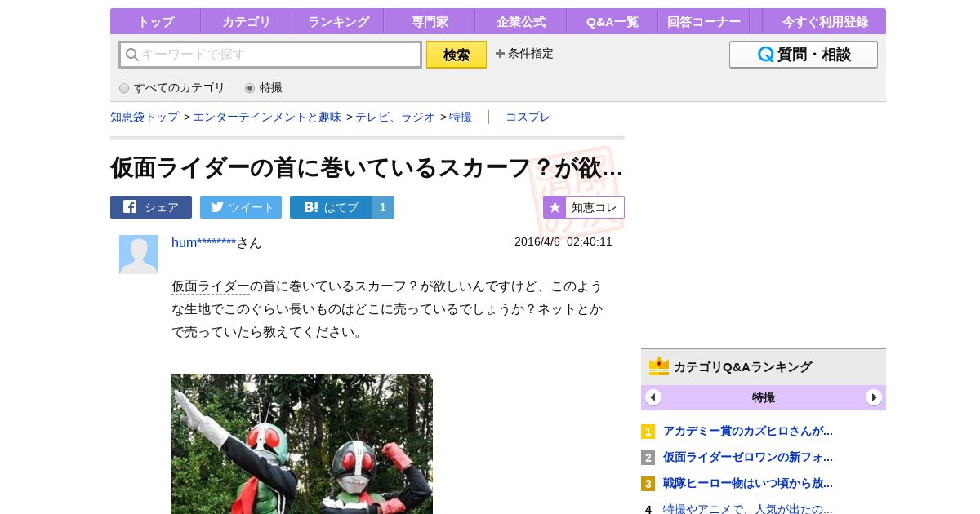The width and height of the screenshot is (980, 514).
Task: Open the 専門家 navigation tab
Action: point(429,21)
